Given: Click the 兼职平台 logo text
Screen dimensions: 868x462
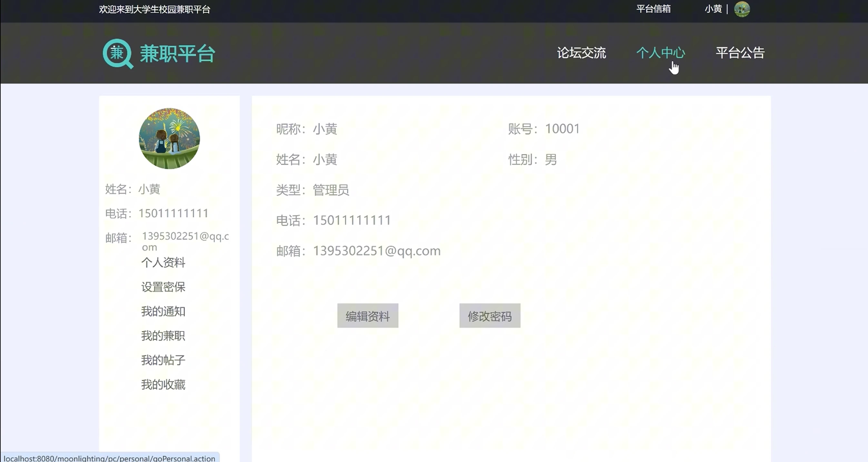Looking at the screenshot, I should [x=178, y=54].
